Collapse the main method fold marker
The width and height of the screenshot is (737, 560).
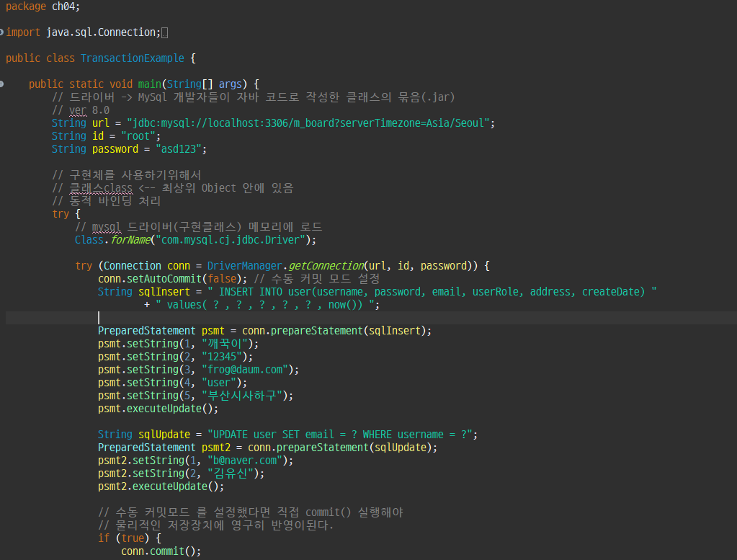(1, 84)
